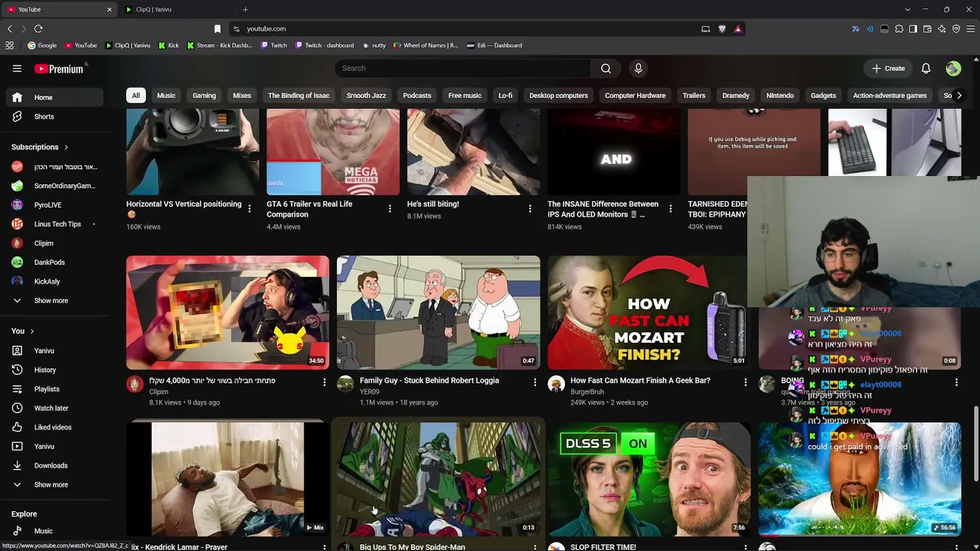
Task: Open the browser extensions puzzle icon
Action: 899,29
